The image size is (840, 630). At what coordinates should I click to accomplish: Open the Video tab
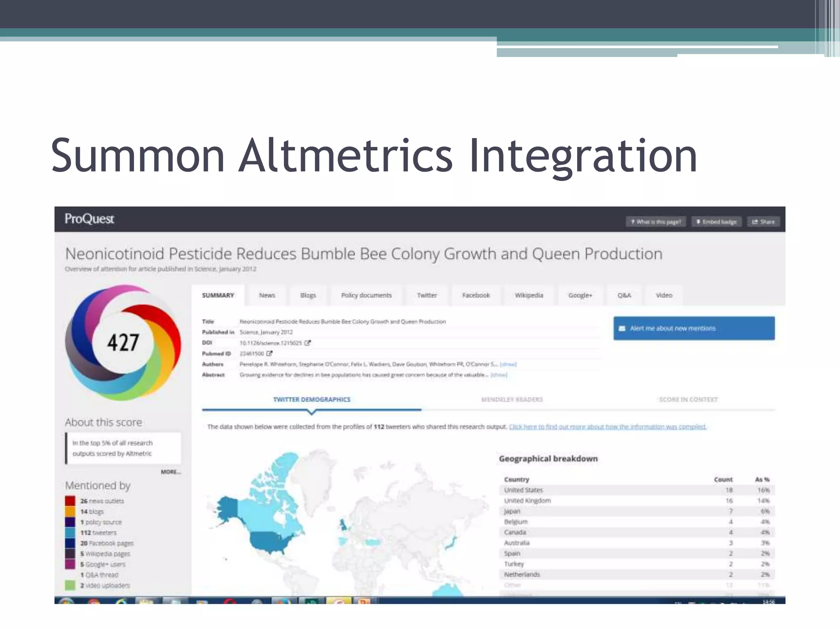(664, 295)
